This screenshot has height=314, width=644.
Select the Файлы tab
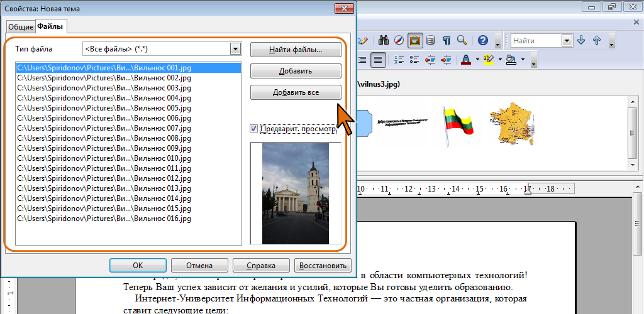click(x=50, y=26)
